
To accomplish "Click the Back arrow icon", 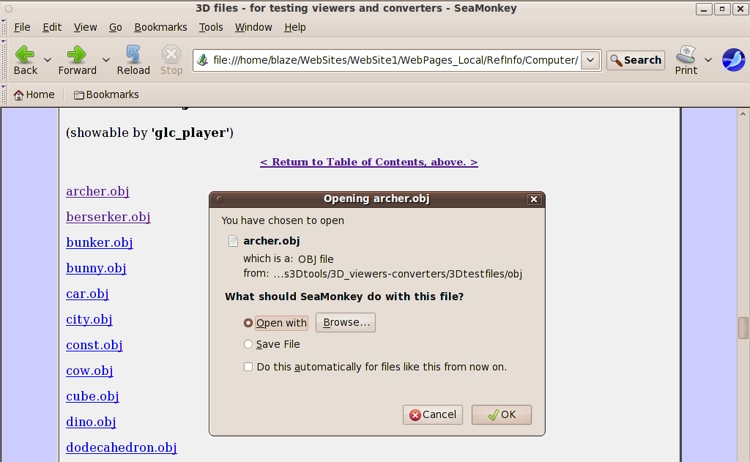I will tap(25, 55).
